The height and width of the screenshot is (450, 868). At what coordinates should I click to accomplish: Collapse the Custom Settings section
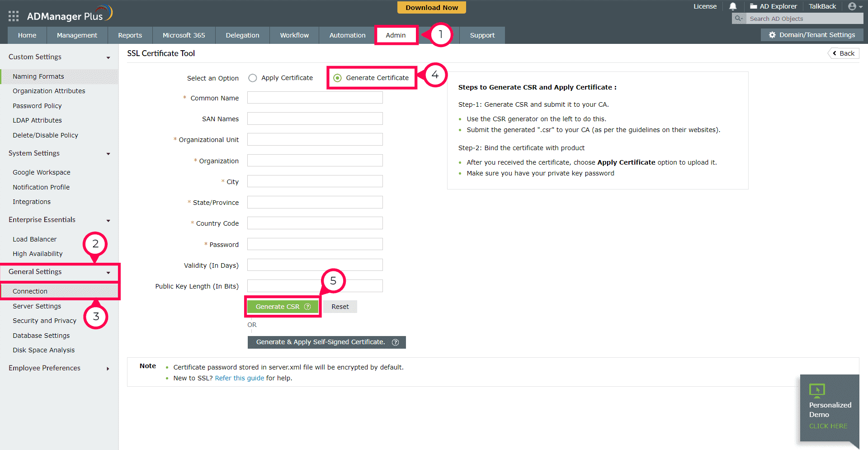click(108, 57)
